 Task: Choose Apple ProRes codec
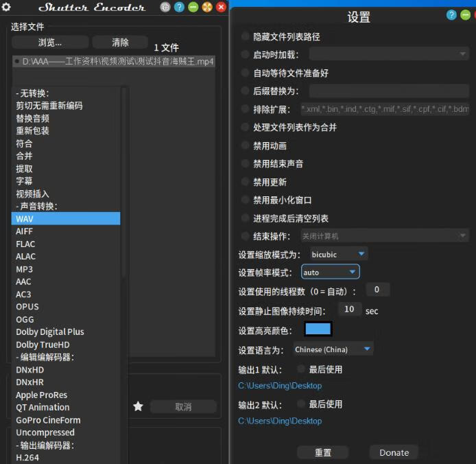click(66, 395)
